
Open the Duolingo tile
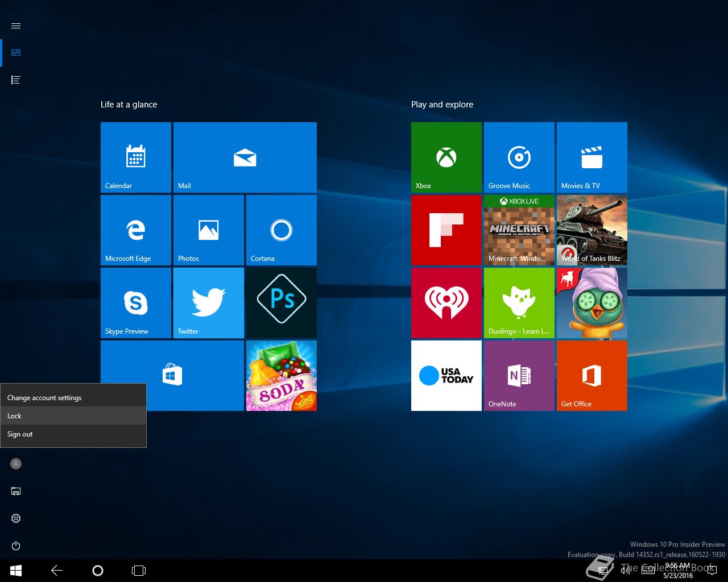(x=519, y=303)
